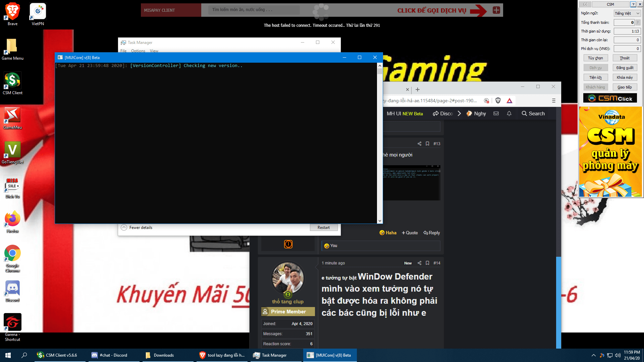This screenshot has height=362, width=644.
Task: Click the network icon in system tray
Action: (x=610, y=355)
